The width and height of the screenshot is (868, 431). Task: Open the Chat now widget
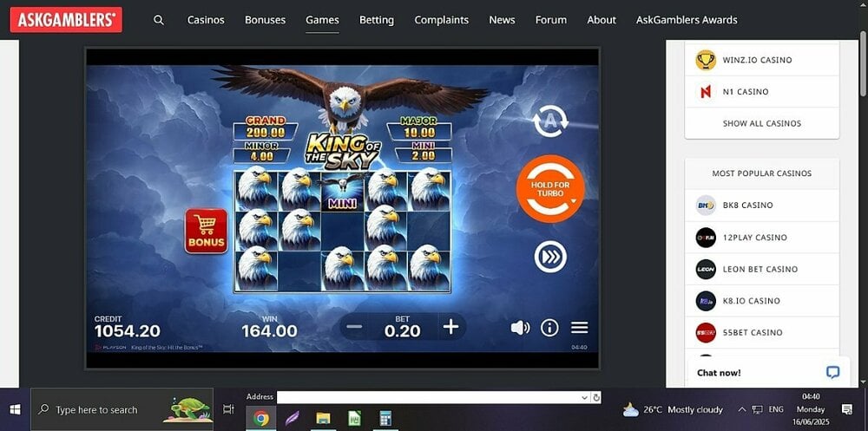click(x=768, y=372)
